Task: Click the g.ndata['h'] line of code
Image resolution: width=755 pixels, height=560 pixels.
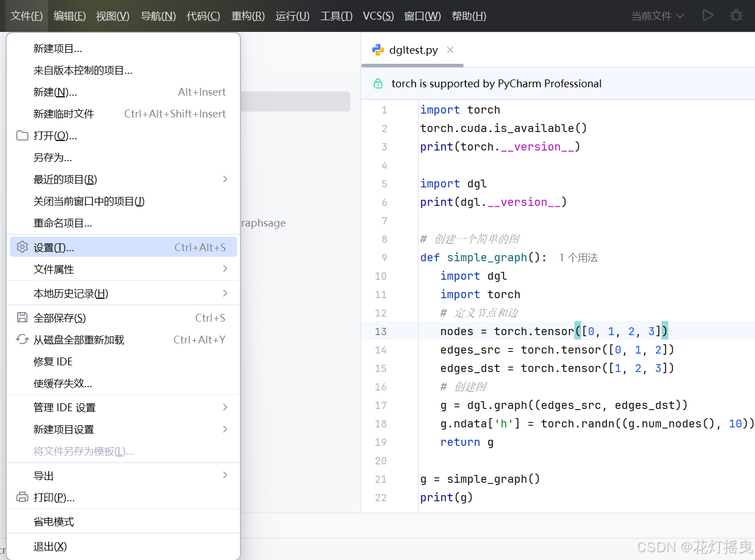Action: click(597, 423)
